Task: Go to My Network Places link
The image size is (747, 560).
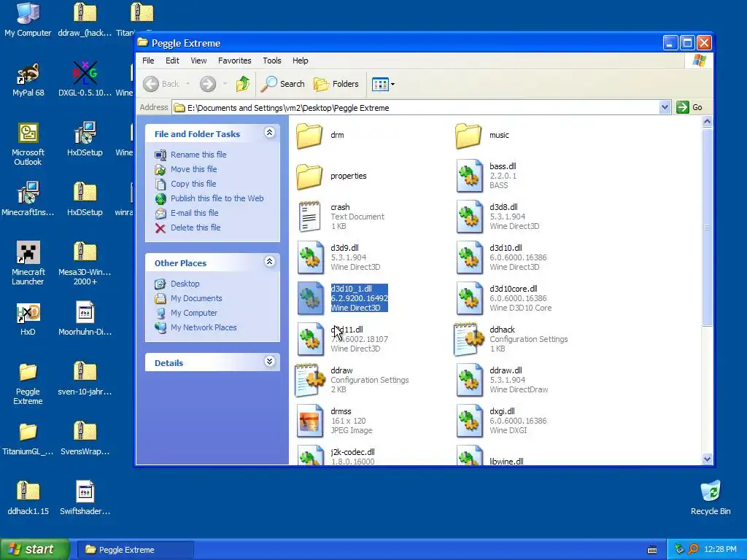Action: (x=204, y=327)
